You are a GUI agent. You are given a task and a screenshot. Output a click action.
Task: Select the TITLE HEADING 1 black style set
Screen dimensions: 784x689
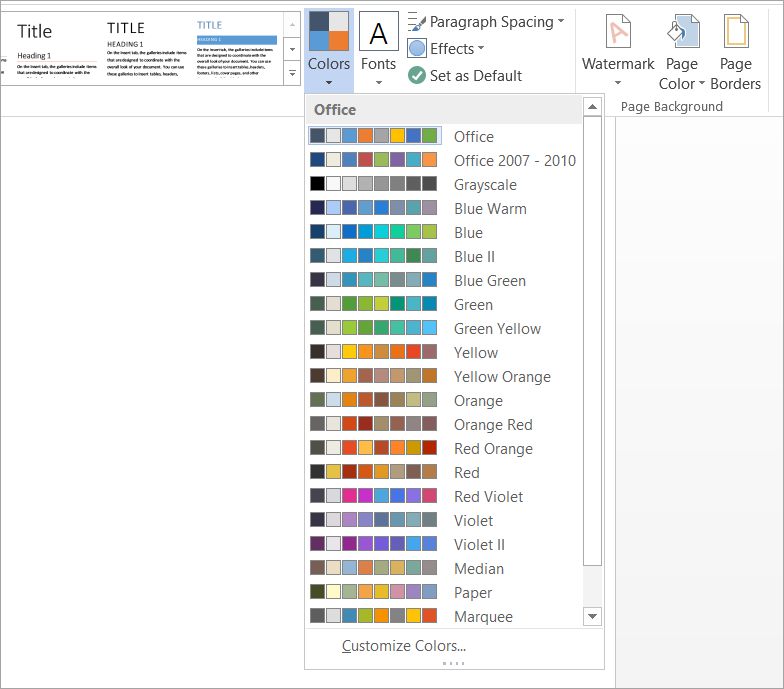[146, 48]
